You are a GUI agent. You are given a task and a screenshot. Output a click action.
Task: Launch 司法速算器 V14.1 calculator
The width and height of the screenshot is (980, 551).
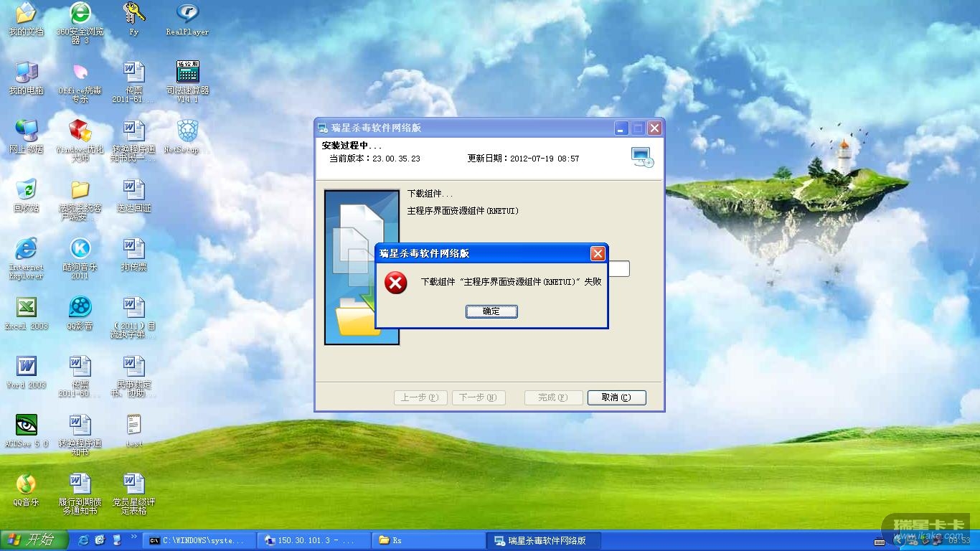point(187,82)
